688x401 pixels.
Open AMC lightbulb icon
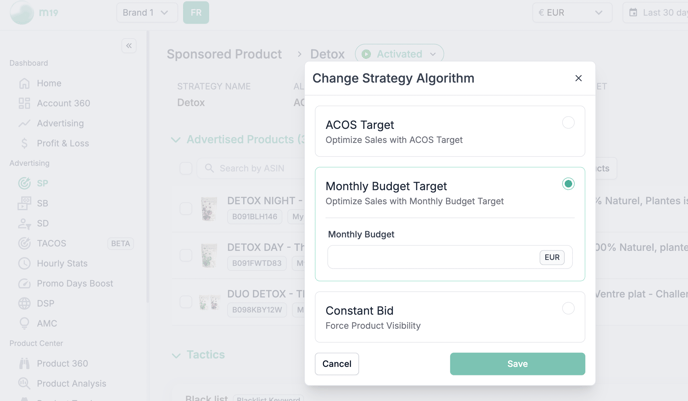(x=24, y=323)
